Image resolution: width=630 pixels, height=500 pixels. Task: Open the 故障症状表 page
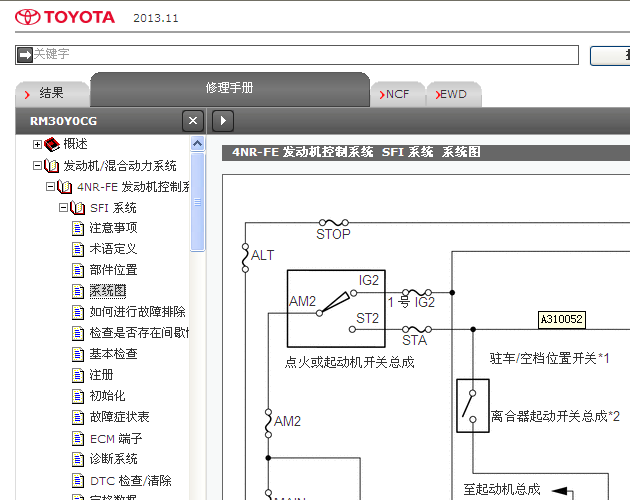pyautogui.click(x=119, y=417)
